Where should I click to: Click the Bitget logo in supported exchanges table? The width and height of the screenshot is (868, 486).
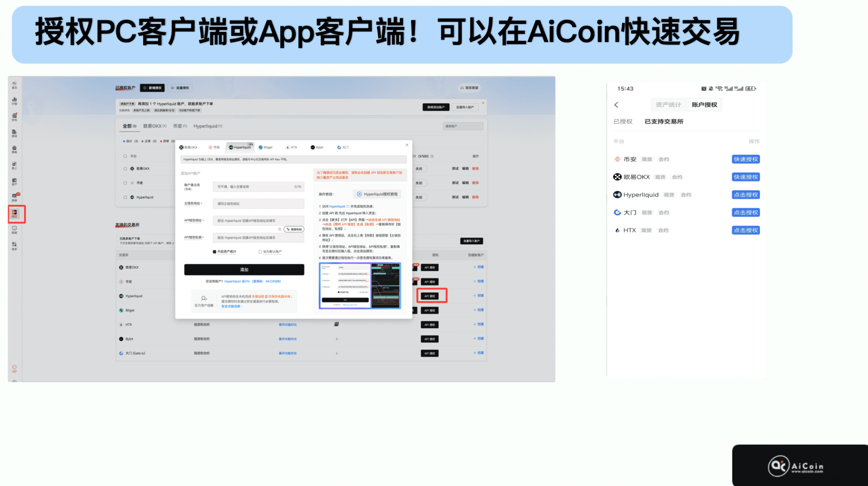121,310
